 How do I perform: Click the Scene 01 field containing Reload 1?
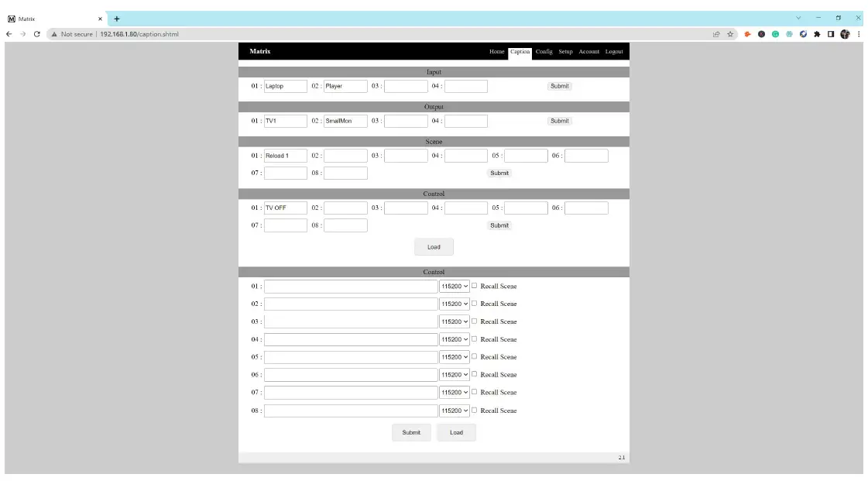(286, 156)
